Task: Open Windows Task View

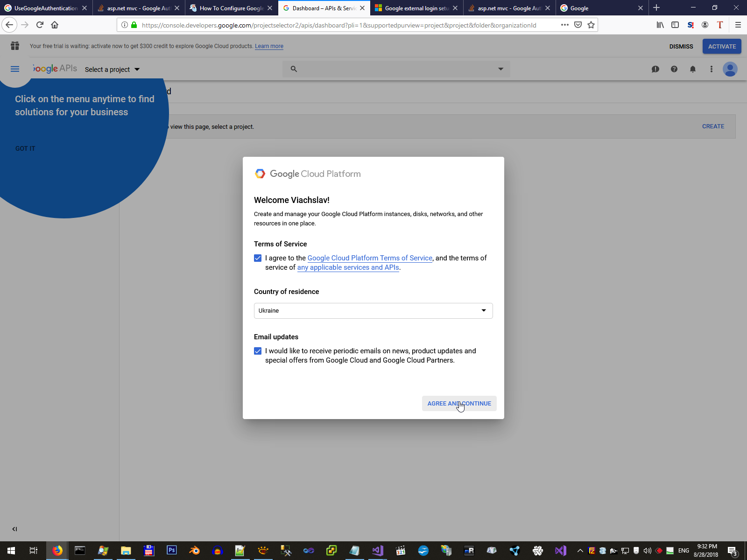Action: 34,551
